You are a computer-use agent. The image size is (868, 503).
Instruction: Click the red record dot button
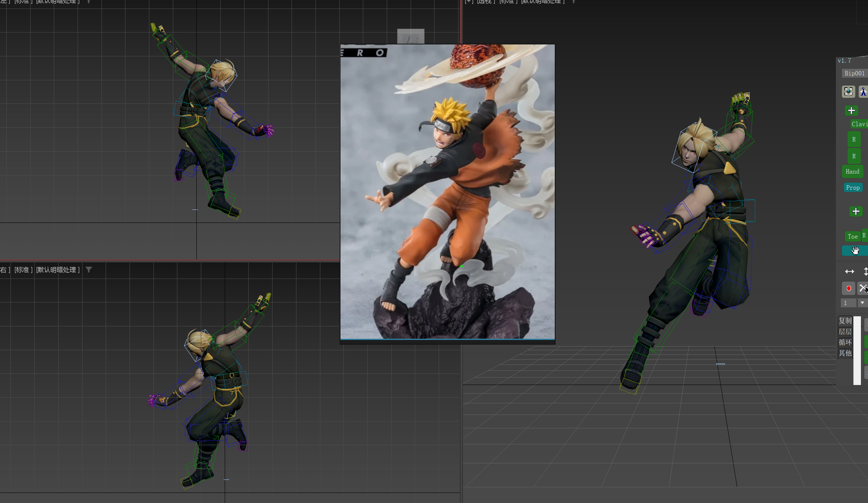(x=849, y=288)
